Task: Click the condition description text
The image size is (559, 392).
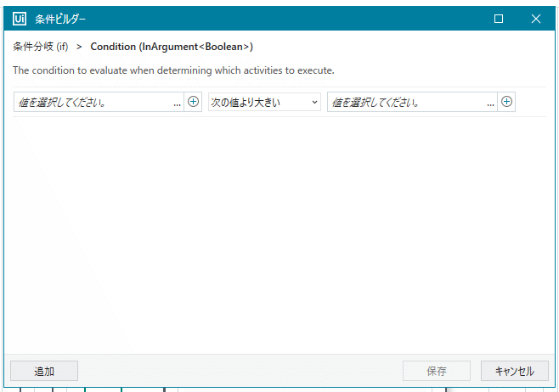Action: click(x=173, y=70)
